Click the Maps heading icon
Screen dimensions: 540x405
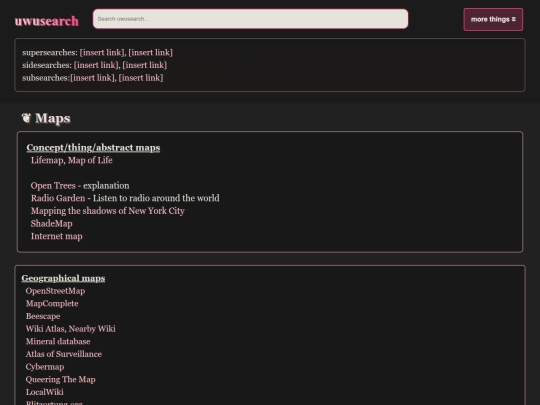point(26,118)
